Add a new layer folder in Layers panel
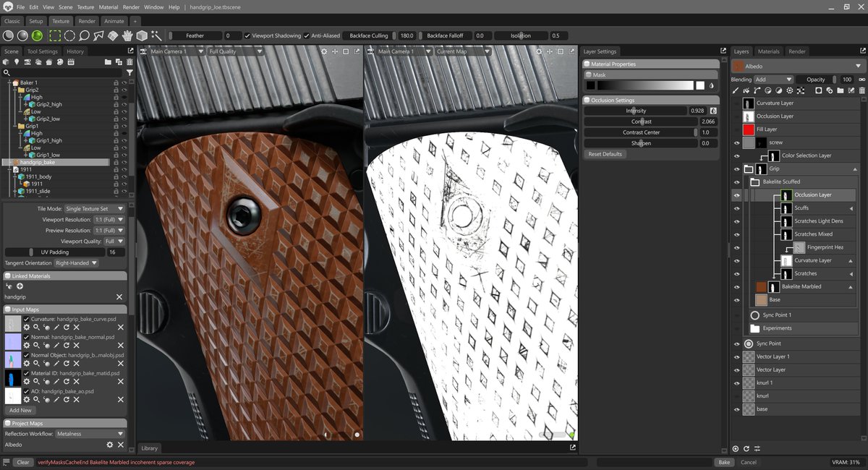This screenshot has height=470, width=868. (840, 90)
